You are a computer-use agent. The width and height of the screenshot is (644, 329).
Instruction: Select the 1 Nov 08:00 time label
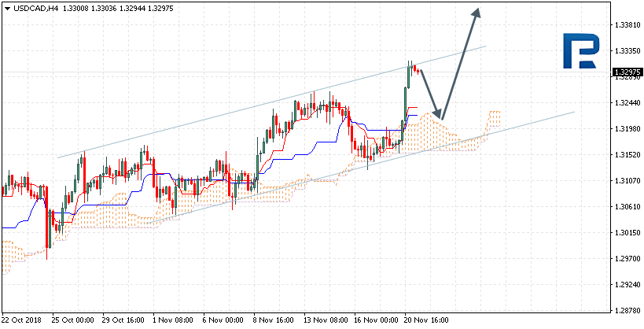point(173,321)
